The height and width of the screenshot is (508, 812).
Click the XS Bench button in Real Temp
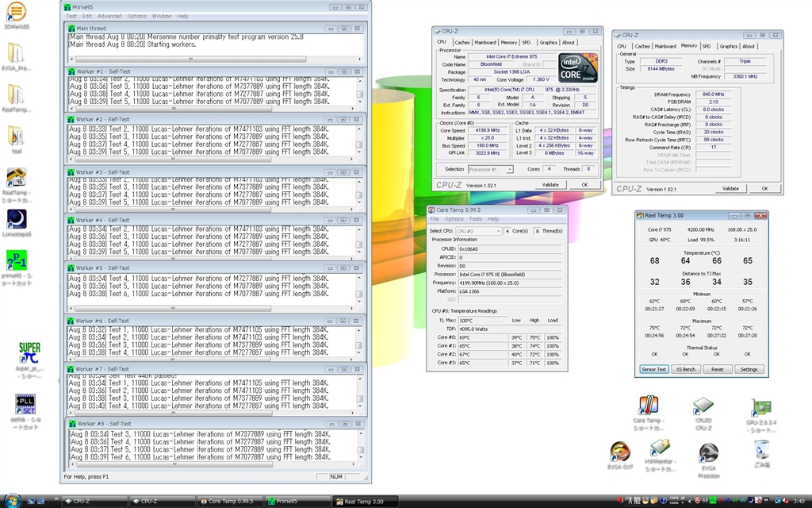pos(686,369)
